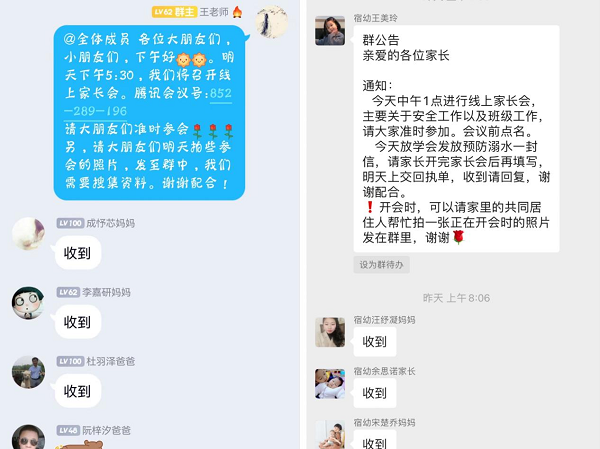
Task: Select the @全体成员 mention
Action: tap(97, 39)
